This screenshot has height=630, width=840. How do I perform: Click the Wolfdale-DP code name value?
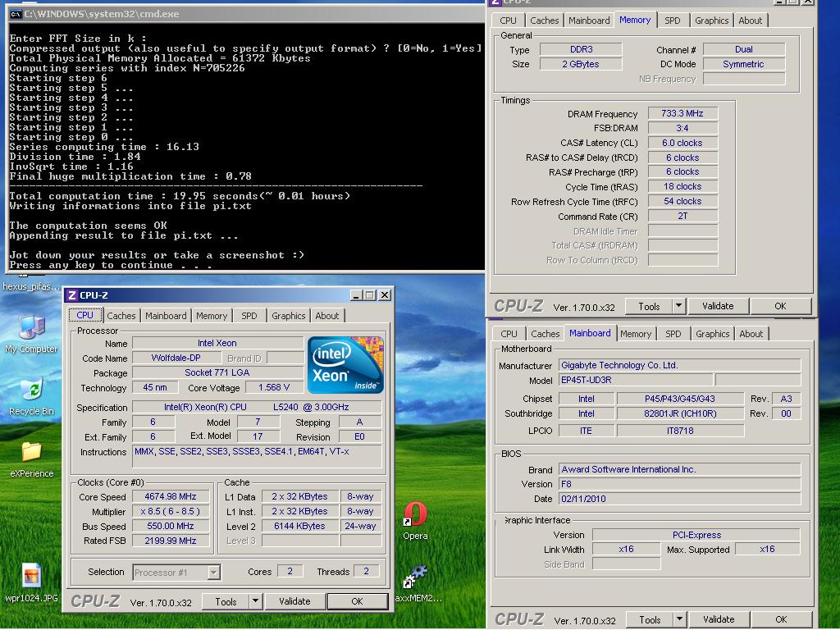pos(176,358)
